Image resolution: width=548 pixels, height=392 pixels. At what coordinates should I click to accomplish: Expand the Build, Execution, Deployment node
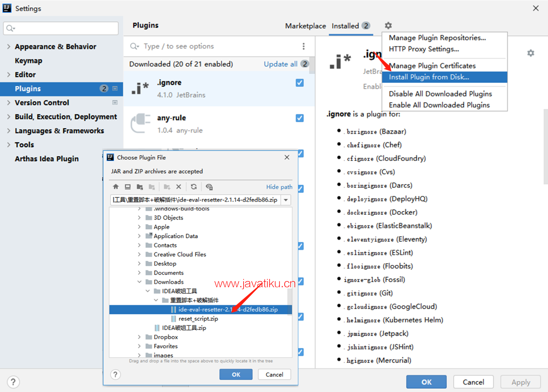pos(8,117)
